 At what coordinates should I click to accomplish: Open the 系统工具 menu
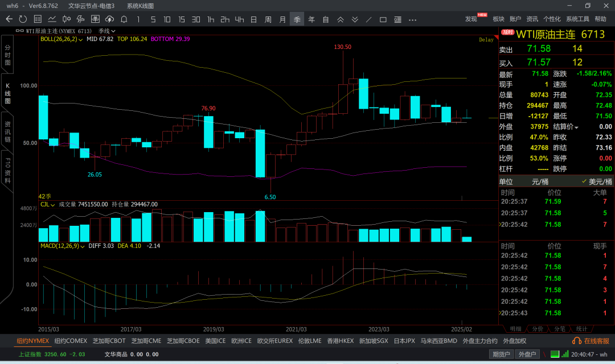pyautogui.click(x=577, y=19)
